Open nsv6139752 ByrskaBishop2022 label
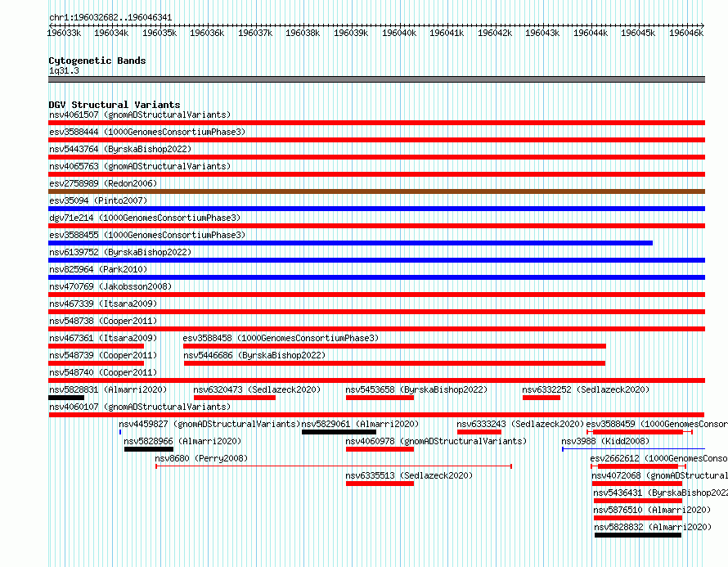Image resolution: width=728 pixels, height=567 pixels. (x=120, y=252)
